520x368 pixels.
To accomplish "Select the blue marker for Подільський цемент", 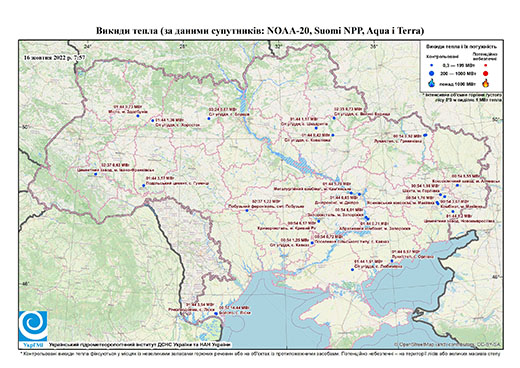I will click(144, 186).
